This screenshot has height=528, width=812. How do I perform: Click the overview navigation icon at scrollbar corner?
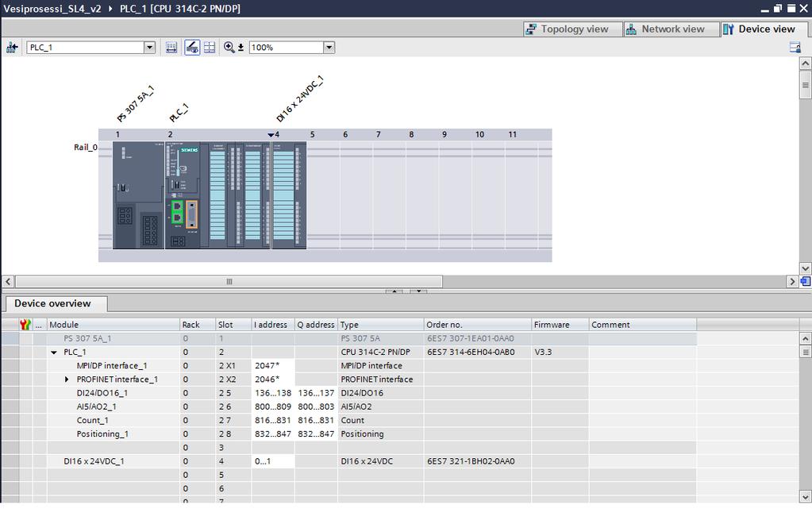click(x=806, y=281)
